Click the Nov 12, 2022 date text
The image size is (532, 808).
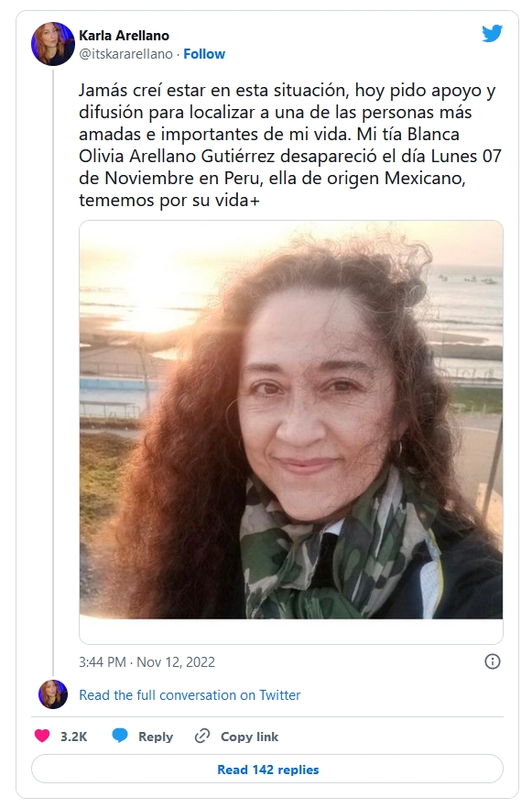[x=176, y=661]
